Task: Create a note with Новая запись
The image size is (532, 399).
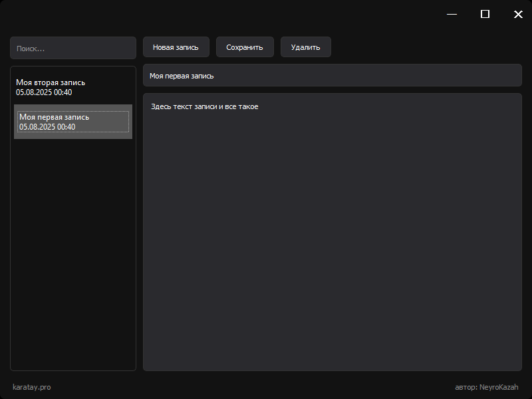Action: tap(176, 47)
